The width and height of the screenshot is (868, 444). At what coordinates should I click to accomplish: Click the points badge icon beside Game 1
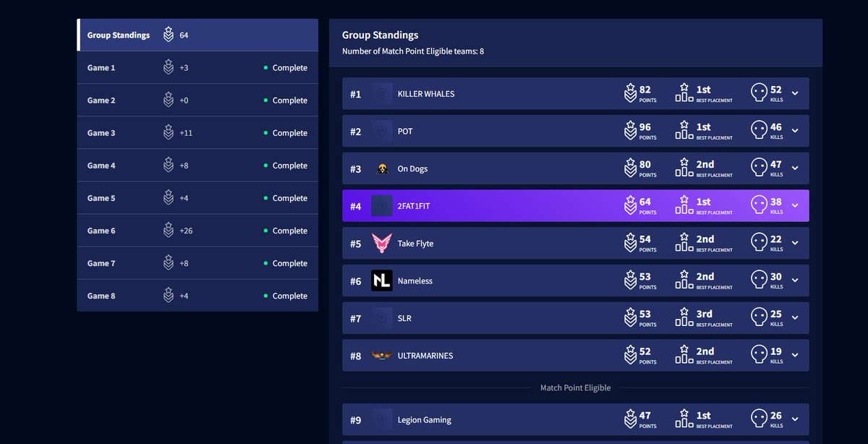click(169, 68)
